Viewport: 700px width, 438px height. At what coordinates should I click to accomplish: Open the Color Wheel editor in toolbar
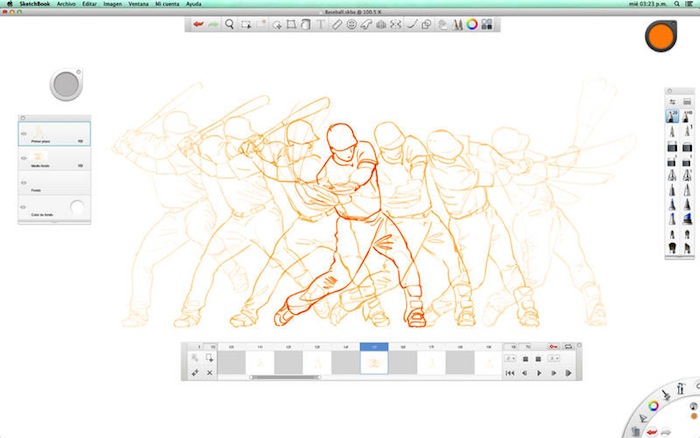[472, 24]
